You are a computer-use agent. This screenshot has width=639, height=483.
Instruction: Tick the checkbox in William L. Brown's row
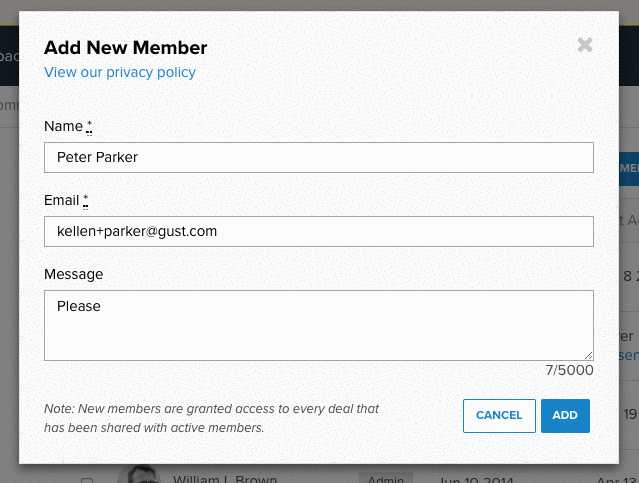click(87, 481)
